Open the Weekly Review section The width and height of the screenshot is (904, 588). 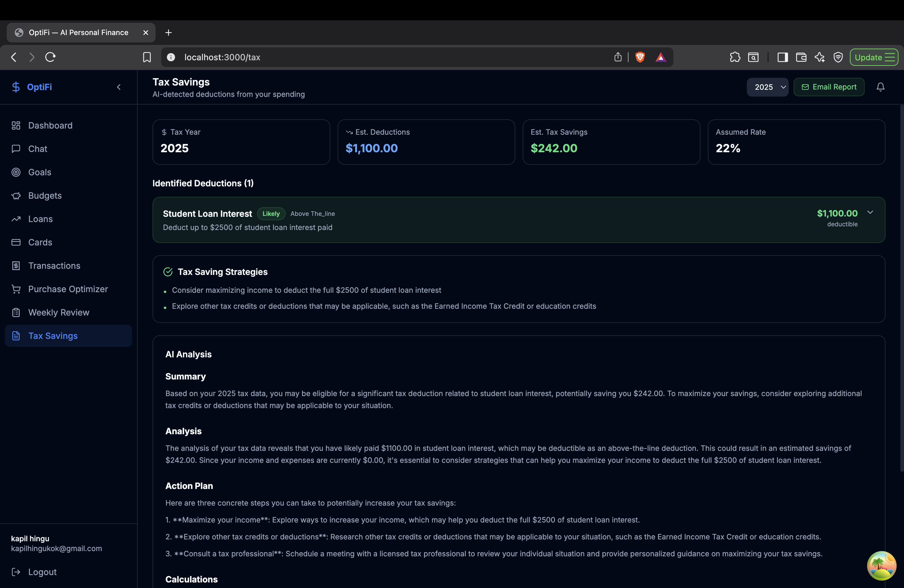(x=58, y=312)
